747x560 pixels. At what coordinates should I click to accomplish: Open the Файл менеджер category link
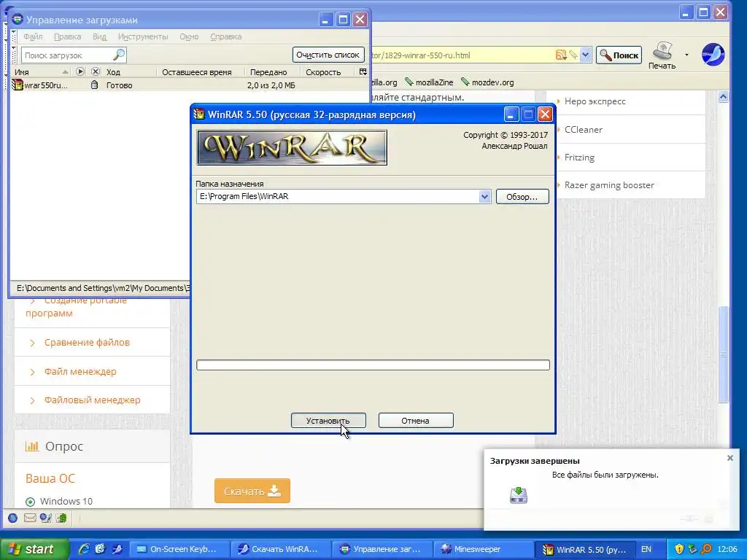[x=80, y=371]
